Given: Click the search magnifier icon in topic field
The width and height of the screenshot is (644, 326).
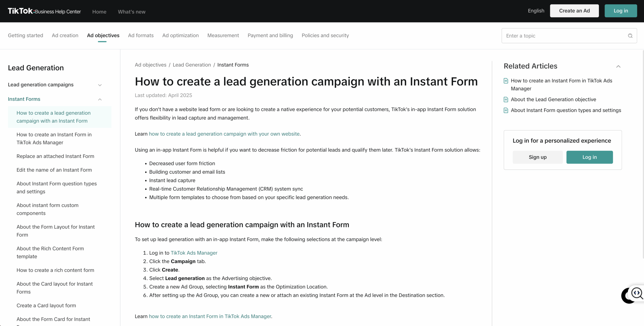Looking at the screenshot, I should pos(630,36).
